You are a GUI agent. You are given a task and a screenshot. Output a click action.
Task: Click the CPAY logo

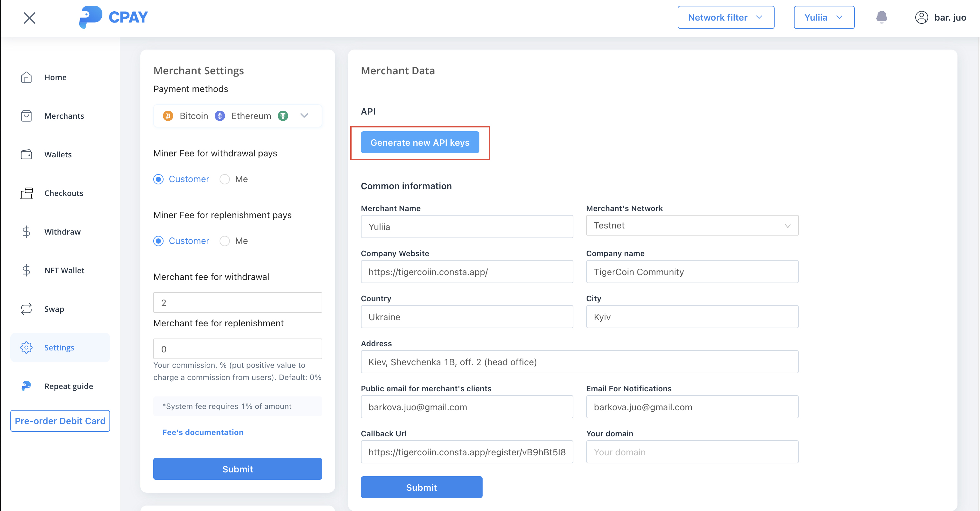(x=113, y=17)
